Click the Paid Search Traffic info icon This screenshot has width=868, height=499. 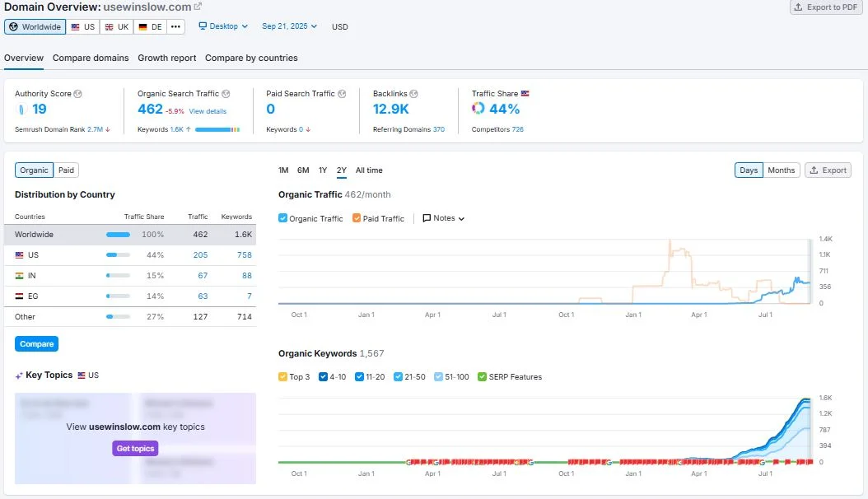pos(342,94)
